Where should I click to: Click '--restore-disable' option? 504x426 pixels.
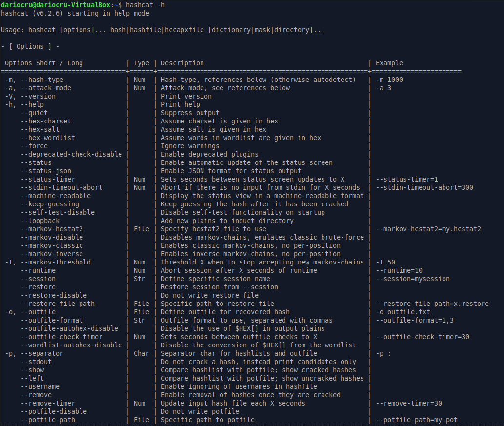tap(54, 295)
